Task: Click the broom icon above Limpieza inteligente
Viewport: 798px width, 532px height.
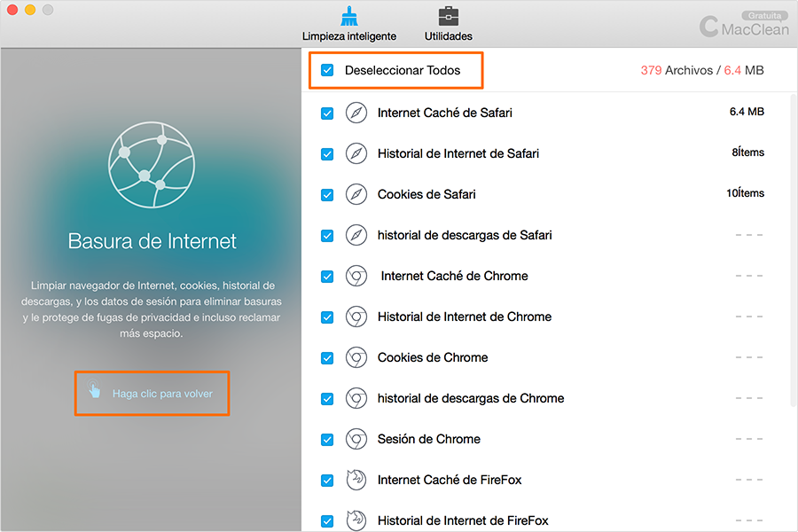Action: point(350,16)
